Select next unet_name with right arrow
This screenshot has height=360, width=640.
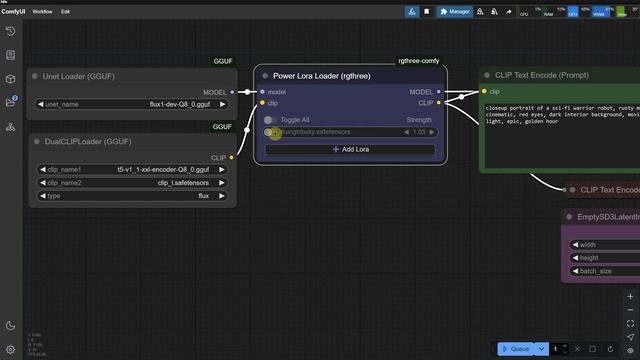[x=222, y=104]
